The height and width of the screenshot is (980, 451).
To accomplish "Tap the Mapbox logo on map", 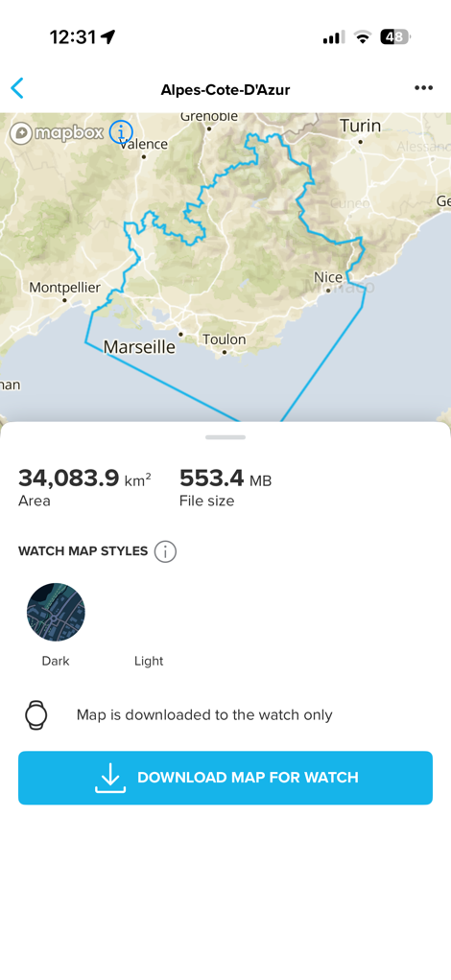I will click(57, 133).
